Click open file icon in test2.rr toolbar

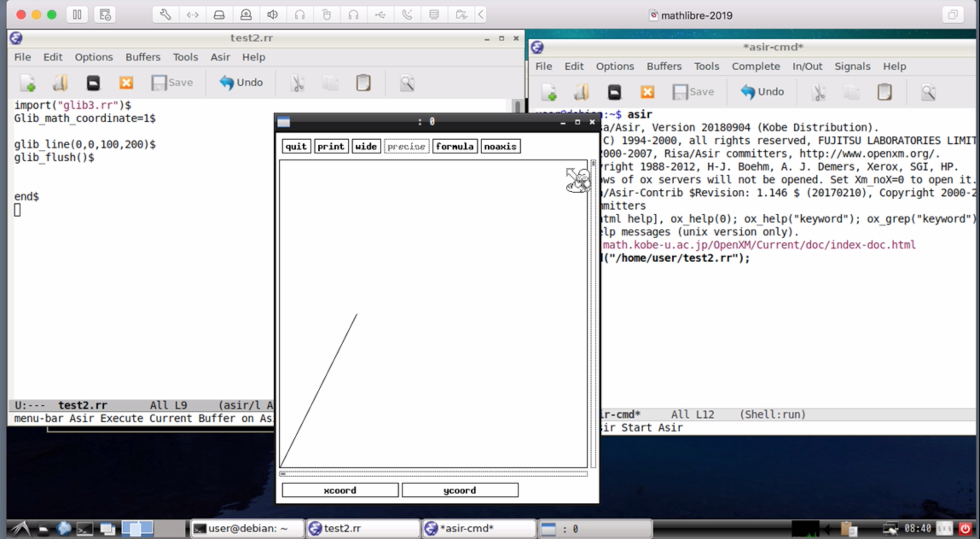pos(61,83)
